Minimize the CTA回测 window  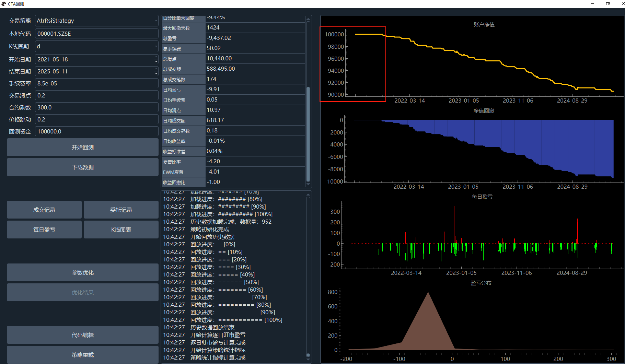[592, 4]
